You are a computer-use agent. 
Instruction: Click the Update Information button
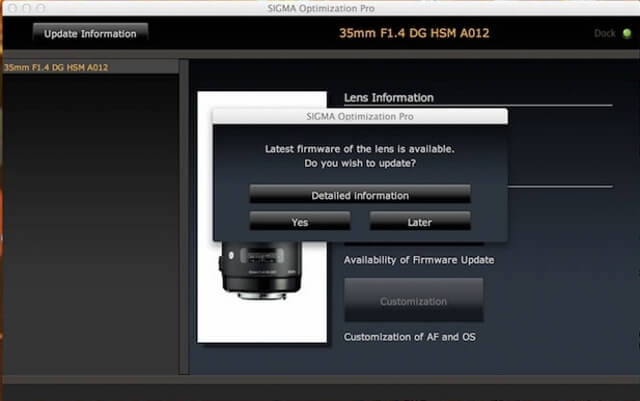(90, 33)
